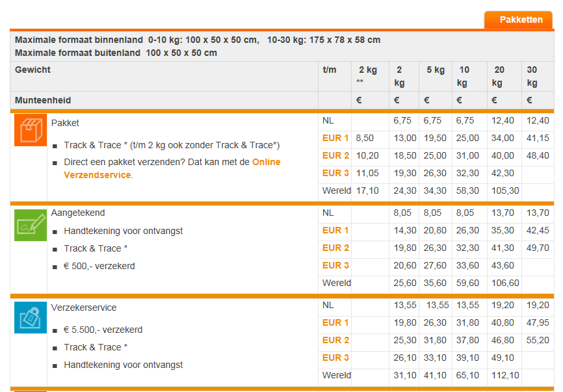563x392 pixels.
Task: Click the Gewicht header cell
Action: tap(164, 76)
